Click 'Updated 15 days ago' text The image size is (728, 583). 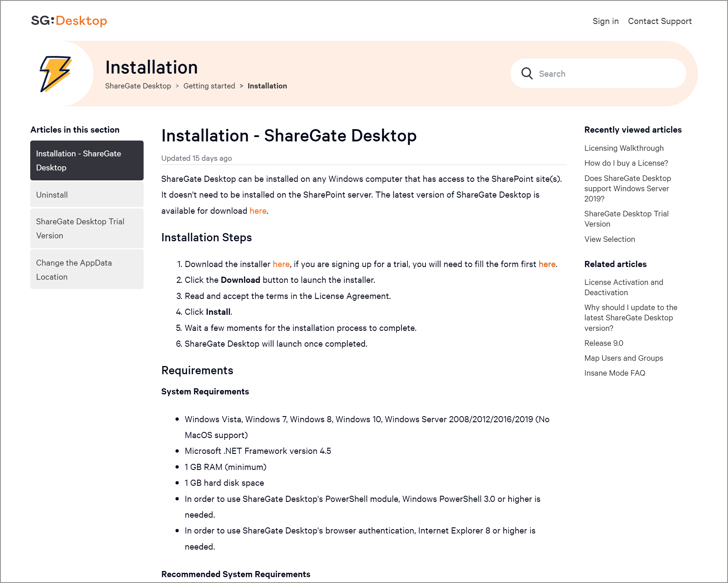tap(196, 158)
